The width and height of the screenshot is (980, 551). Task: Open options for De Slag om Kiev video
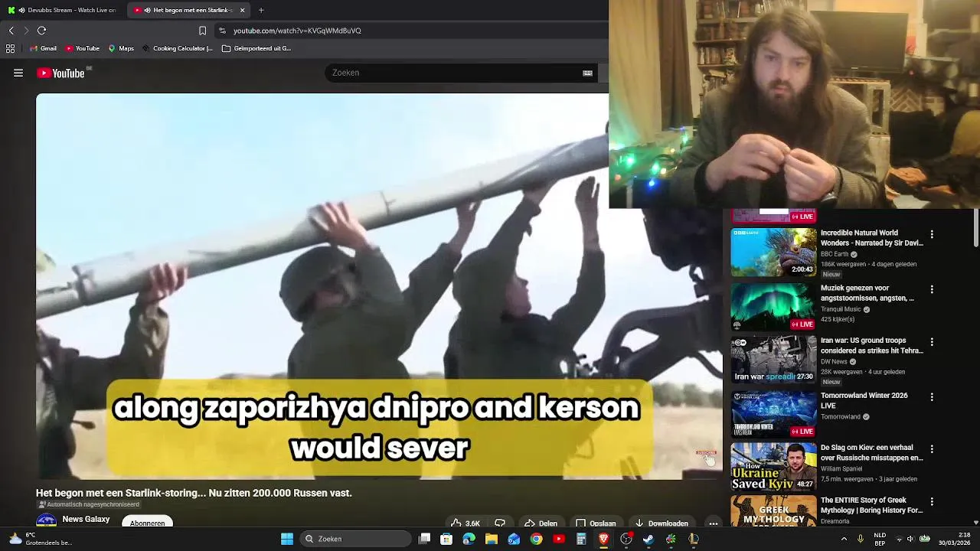932,449
